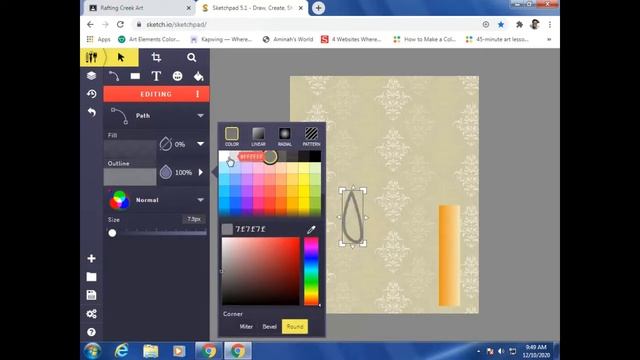Expand the Path tool dropdown
The image size is (640, 360).
pyautogui.click(x=200, y=116)
